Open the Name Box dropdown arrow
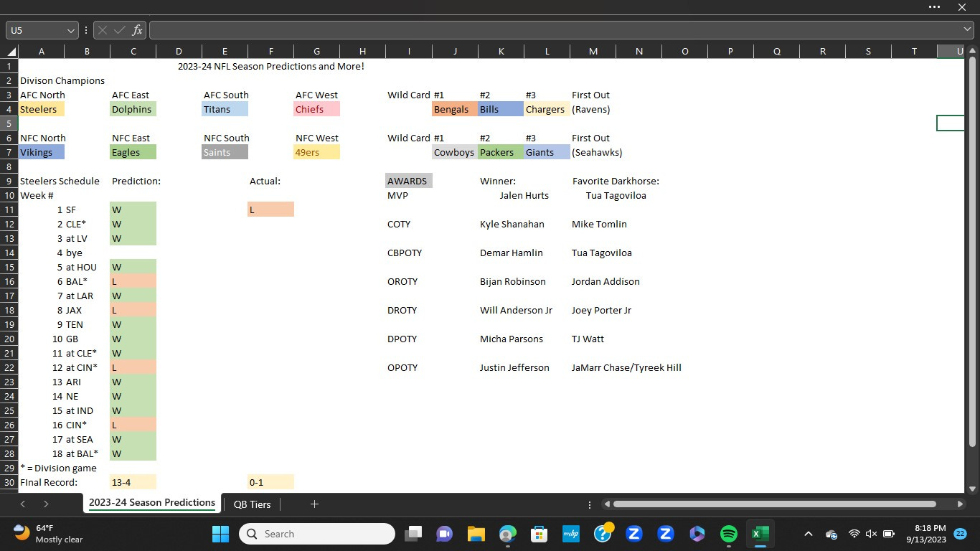980x551 pixels. [x=70, y=31]
